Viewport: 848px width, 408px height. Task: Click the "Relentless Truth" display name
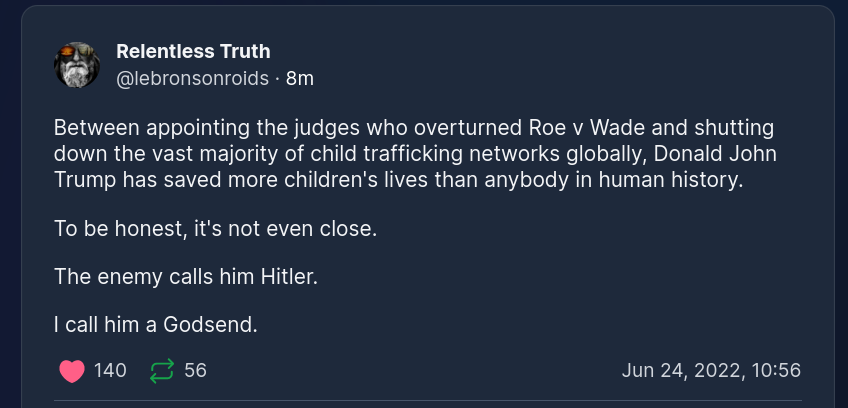coord(193,51)
